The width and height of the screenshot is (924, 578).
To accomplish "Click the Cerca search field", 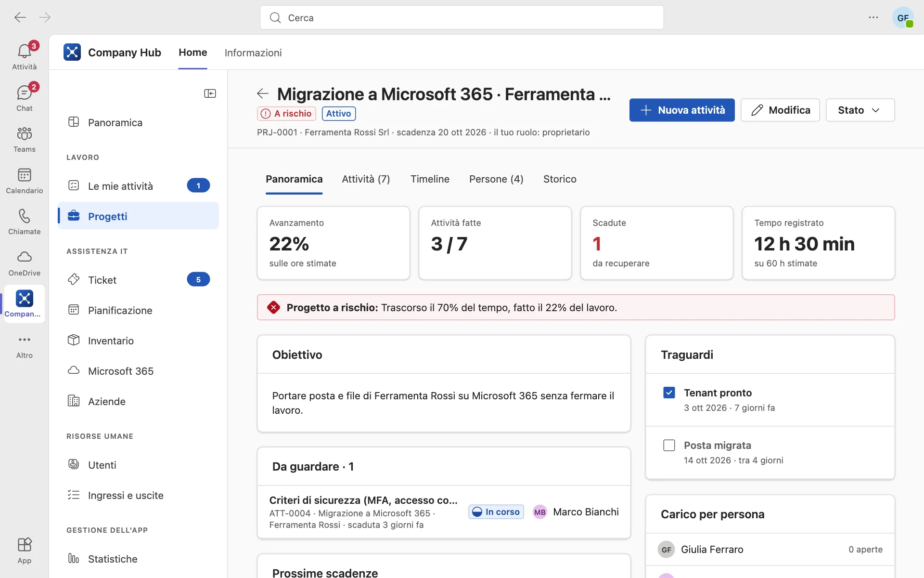I will click(x=462, y=18).
